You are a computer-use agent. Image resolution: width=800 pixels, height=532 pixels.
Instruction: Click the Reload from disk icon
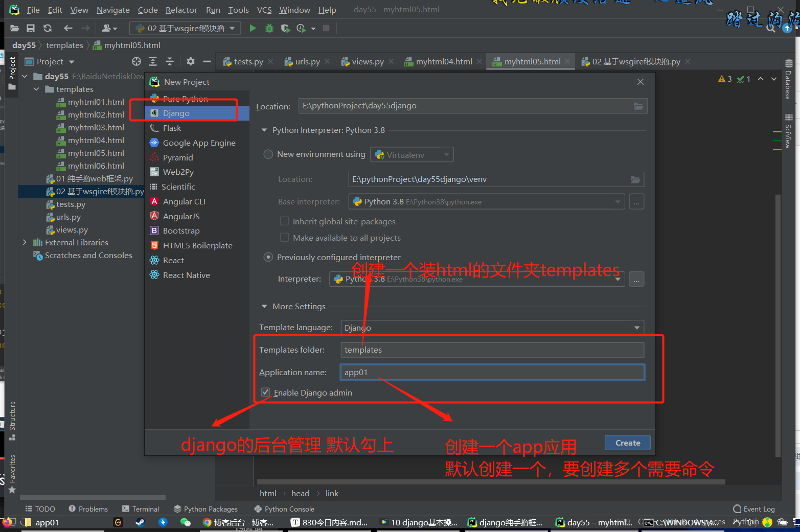click(48, 28)
